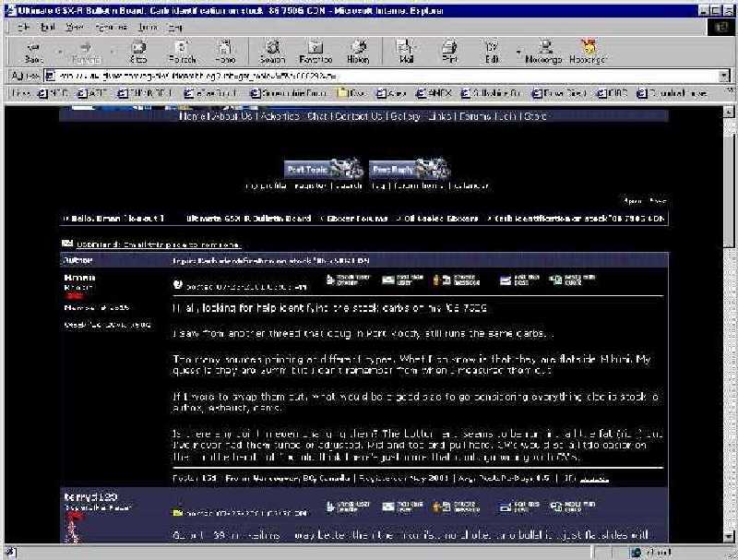Open the Mail toolbar button

point(406,52)
